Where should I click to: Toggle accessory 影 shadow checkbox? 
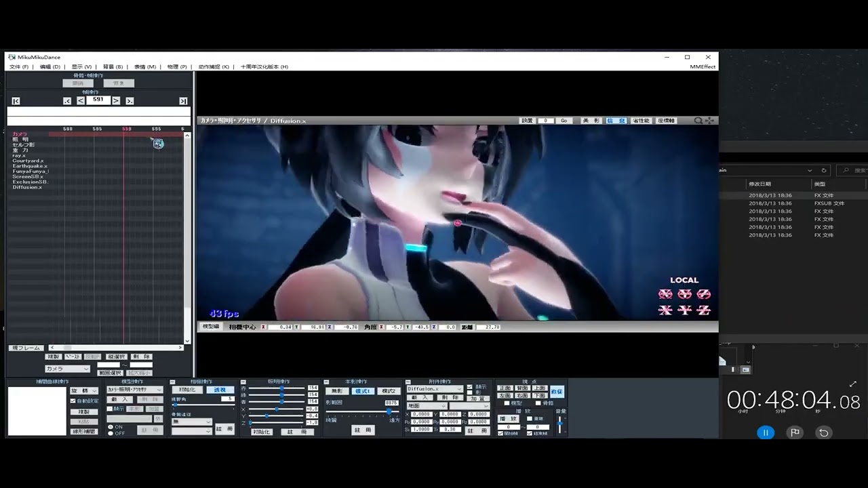point(469,392)
